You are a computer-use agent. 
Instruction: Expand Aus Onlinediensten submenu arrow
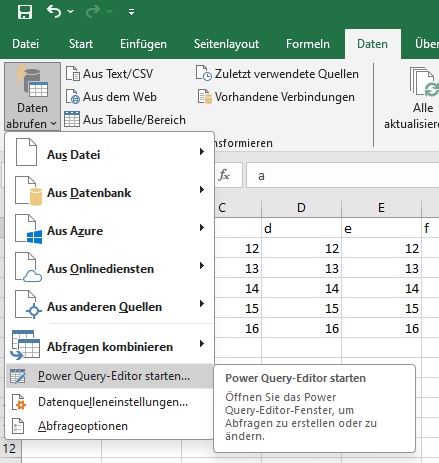[x=202, y=266]
